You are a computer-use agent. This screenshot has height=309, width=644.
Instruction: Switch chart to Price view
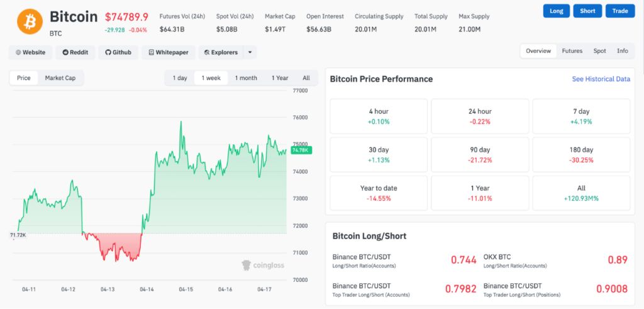(x=24, y=78)
